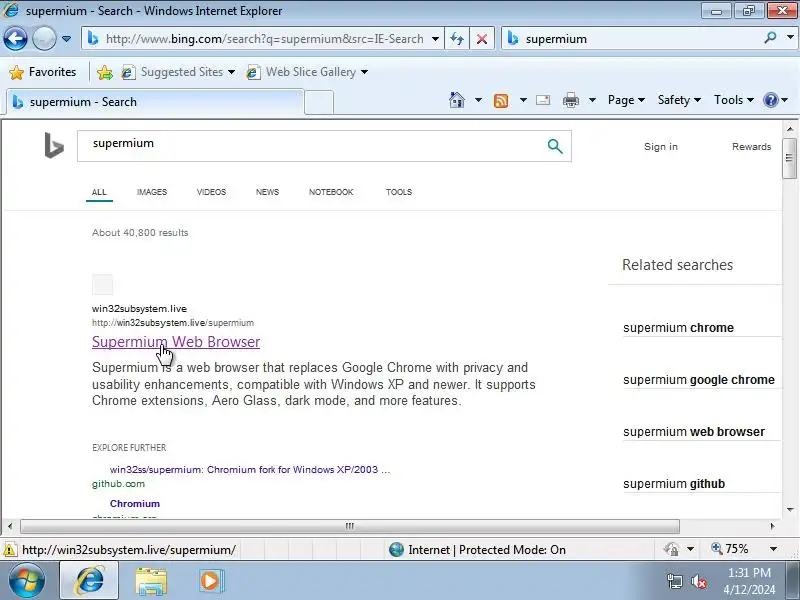Switch to the NEWS tab

coord(267,192)
